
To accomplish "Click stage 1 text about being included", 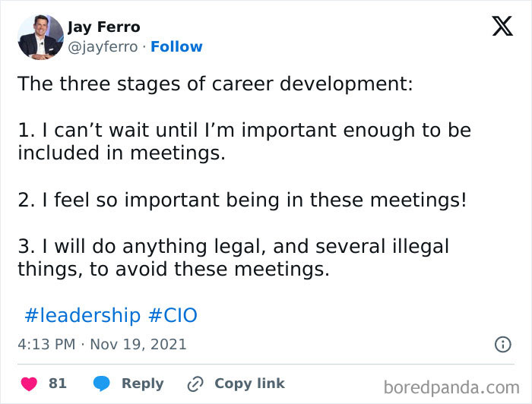I will [243, 141].
